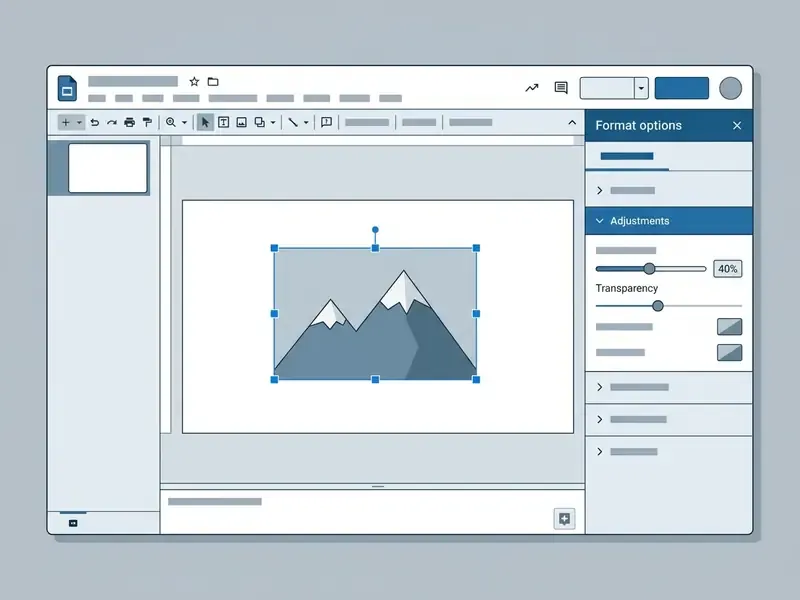Select the text box tool

[223, 122]
